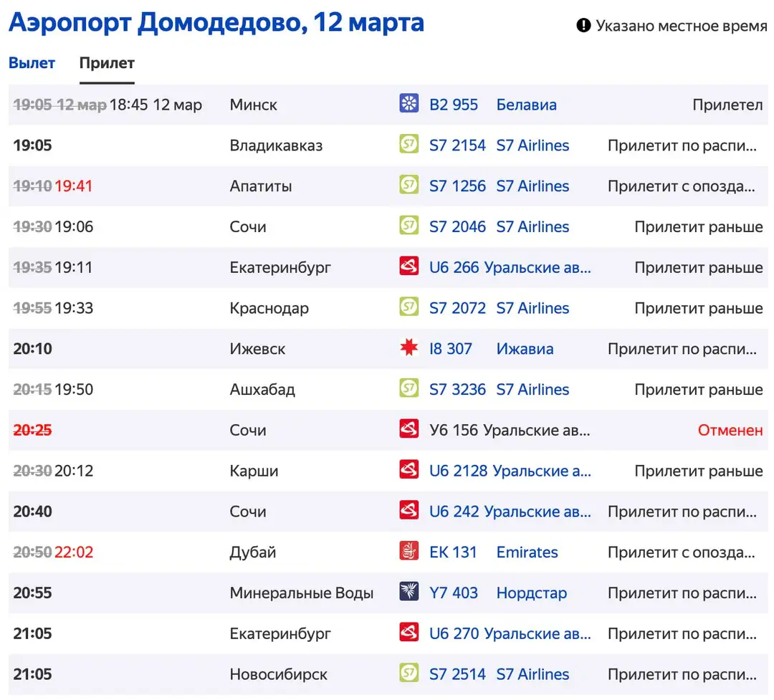The height and width of the screenshot is (700, 774).
Task: Open flight S7 2072 link
Action: click(x=457, y=308)
